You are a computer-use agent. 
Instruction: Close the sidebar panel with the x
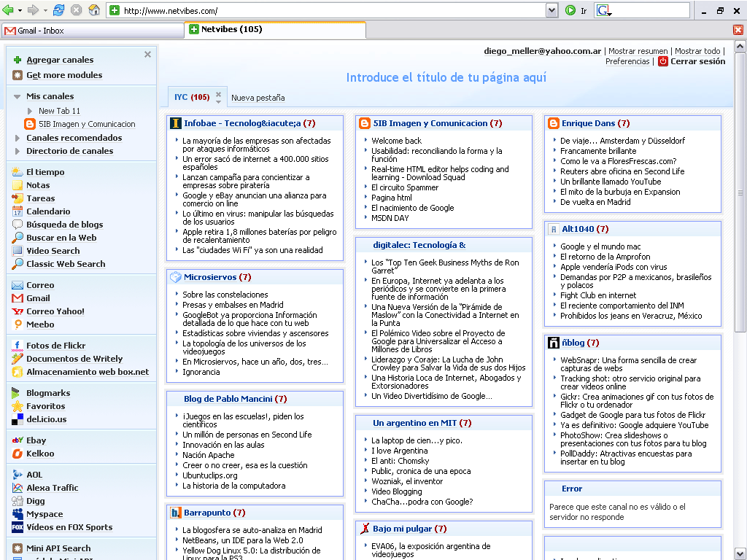coord(147,54)
